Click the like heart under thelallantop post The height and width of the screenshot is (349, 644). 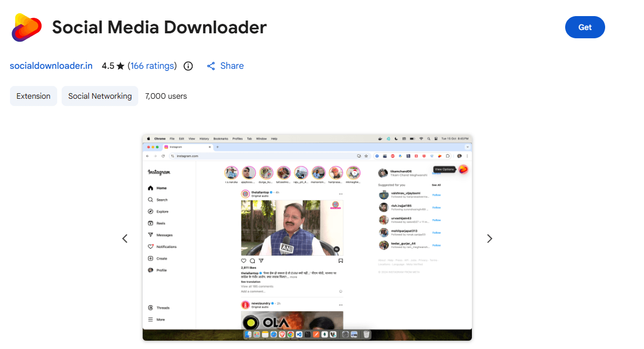[244, 261]
